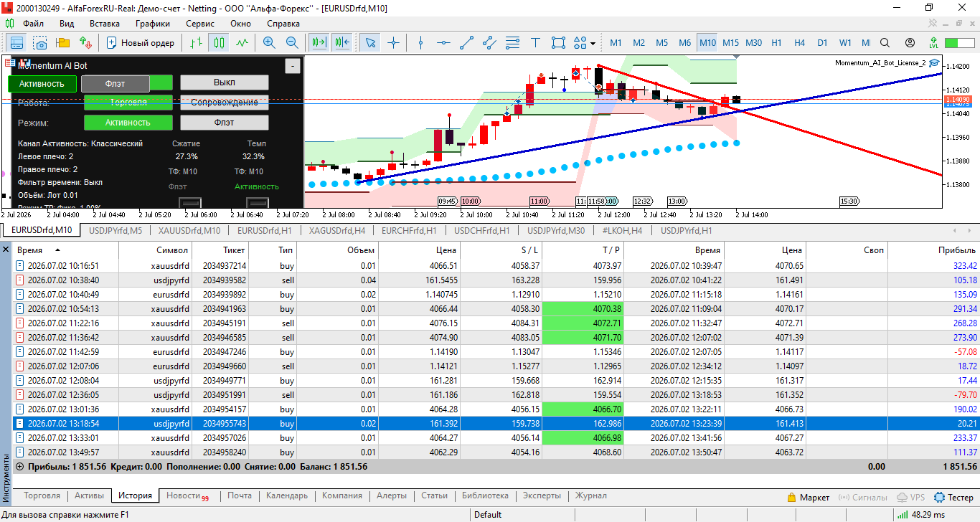980x522 pixels.
Task: Switch chart to candlesticks view
Action: click(x=219, y=43)
